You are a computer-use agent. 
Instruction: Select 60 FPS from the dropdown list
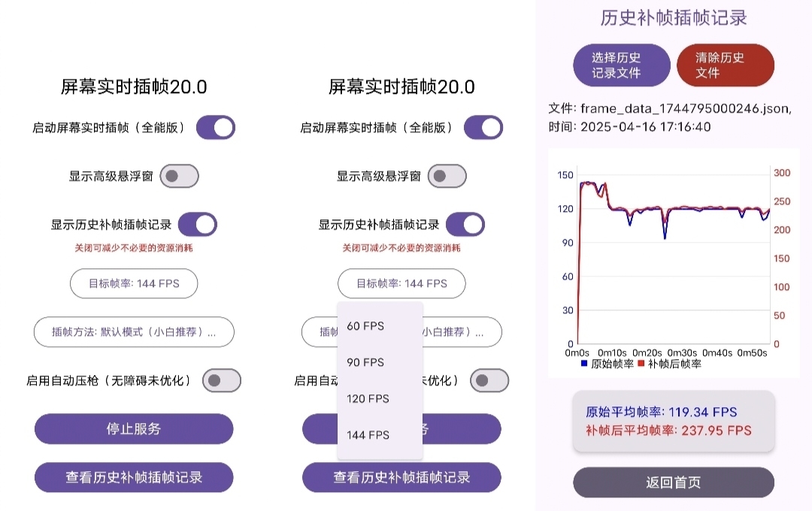click(380, 325)
